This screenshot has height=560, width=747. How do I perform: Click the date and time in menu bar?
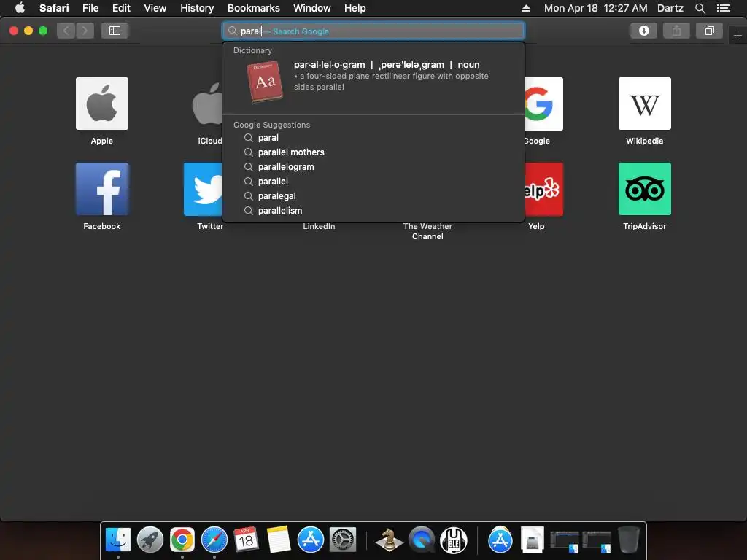(x=595, y=8)
